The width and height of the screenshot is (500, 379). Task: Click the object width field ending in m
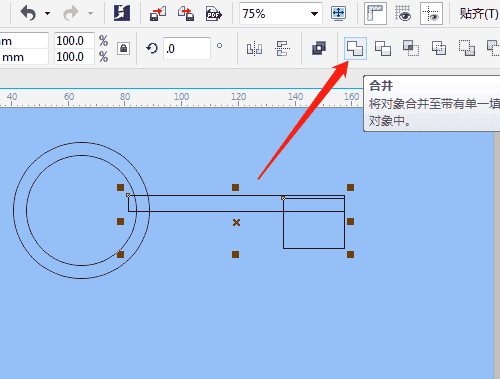point(23,41)
